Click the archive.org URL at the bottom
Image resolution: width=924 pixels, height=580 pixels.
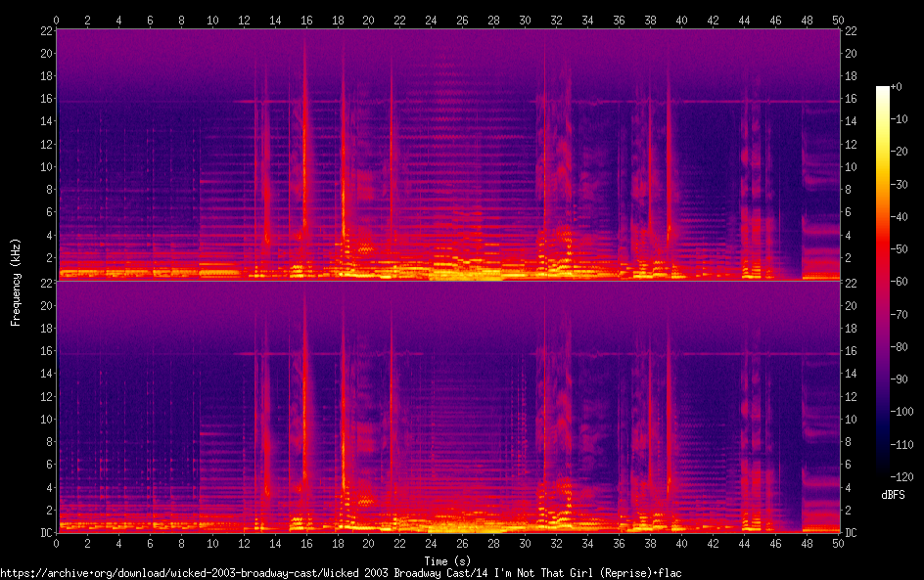(x=341, y=572)
